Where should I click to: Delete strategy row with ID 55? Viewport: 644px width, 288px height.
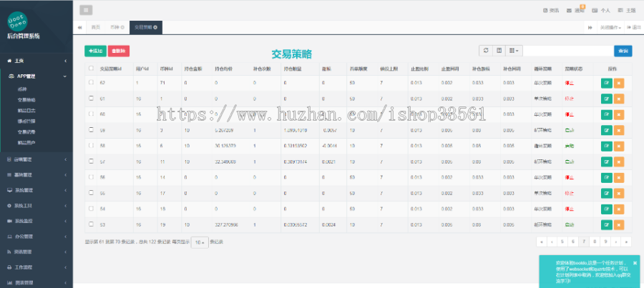(x=619, y=193)
